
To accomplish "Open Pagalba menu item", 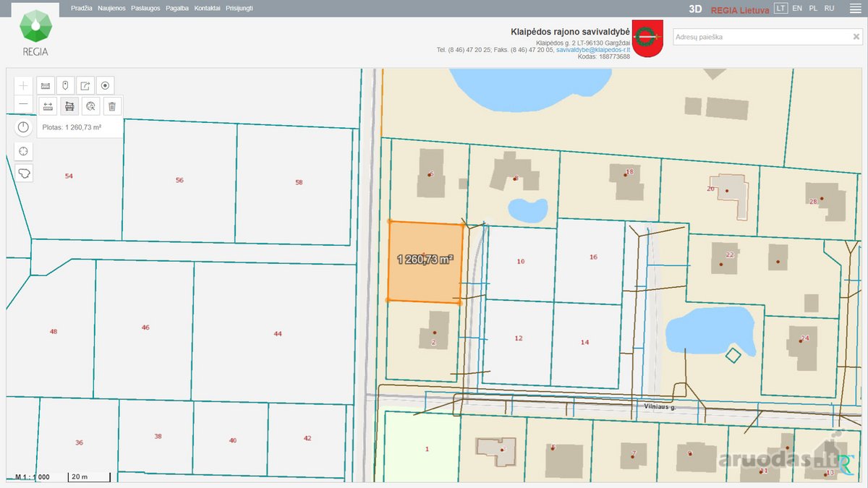I will point(177,8).
